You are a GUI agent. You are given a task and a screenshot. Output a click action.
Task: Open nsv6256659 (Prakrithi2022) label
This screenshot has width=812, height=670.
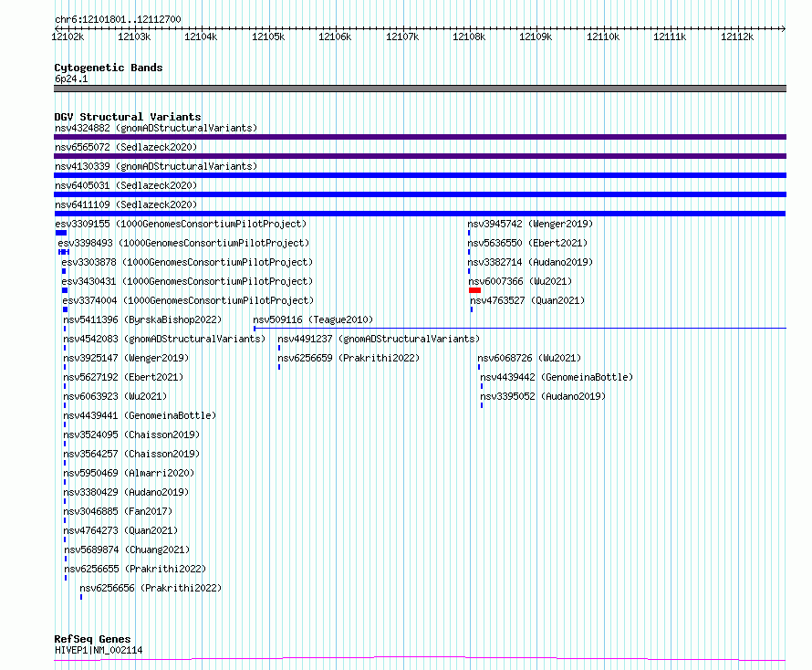click(x=349, y=358)
